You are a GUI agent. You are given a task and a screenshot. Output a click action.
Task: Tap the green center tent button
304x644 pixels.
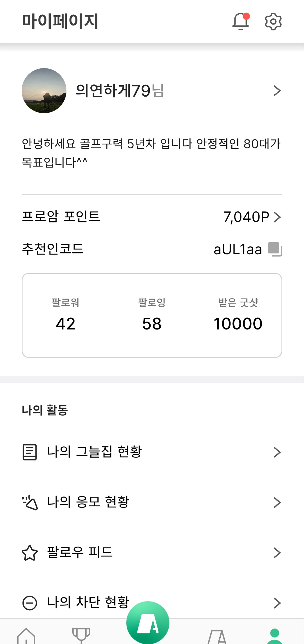(148, 622)
